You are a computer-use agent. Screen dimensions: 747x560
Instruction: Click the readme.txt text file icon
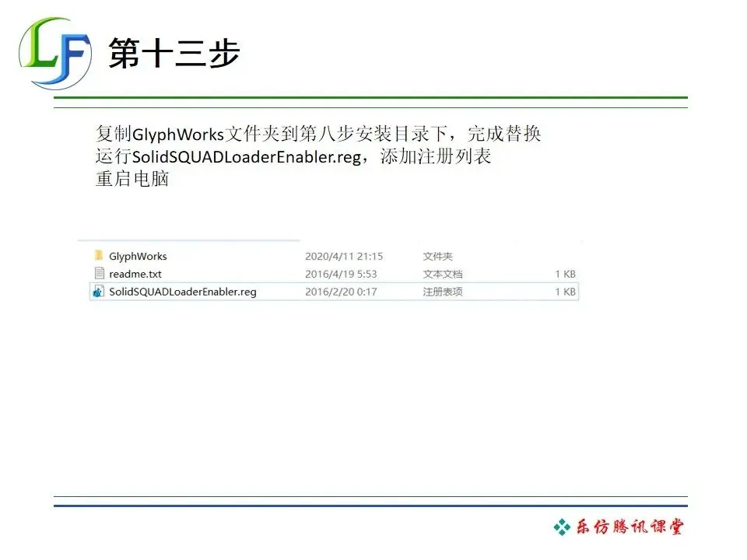(x=99, y=273)
